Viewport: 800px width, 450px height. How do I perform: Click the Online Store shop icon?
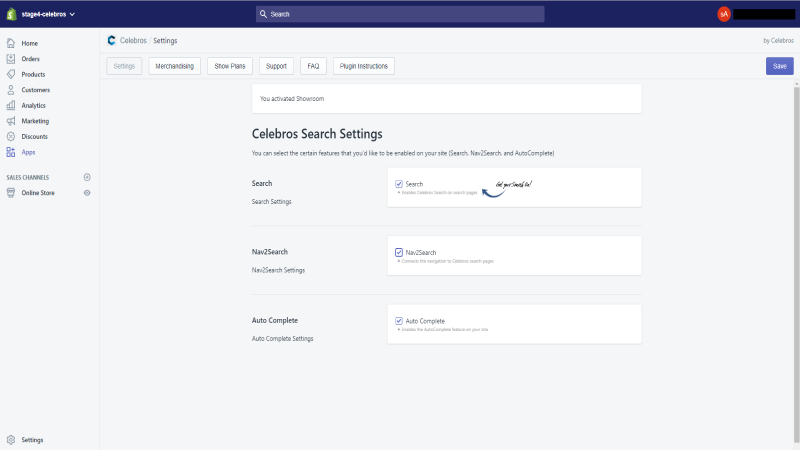pos(11,193)
